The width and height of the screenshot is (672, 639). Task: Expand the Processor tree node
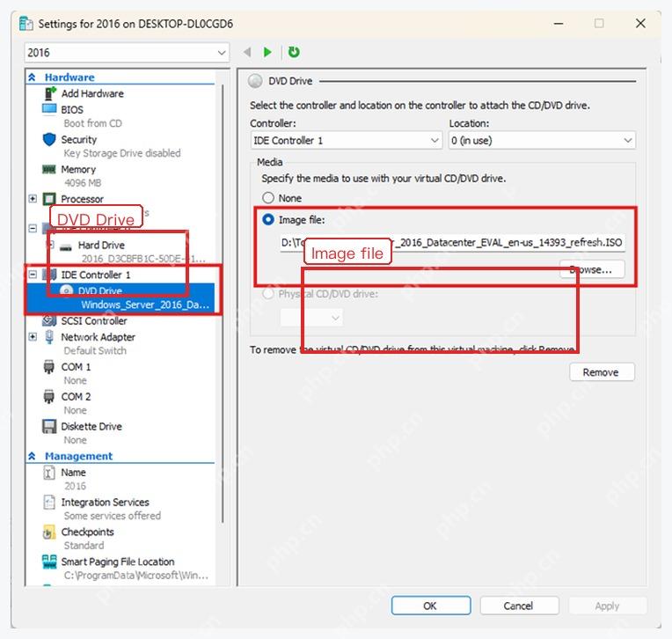click(33, 199)
